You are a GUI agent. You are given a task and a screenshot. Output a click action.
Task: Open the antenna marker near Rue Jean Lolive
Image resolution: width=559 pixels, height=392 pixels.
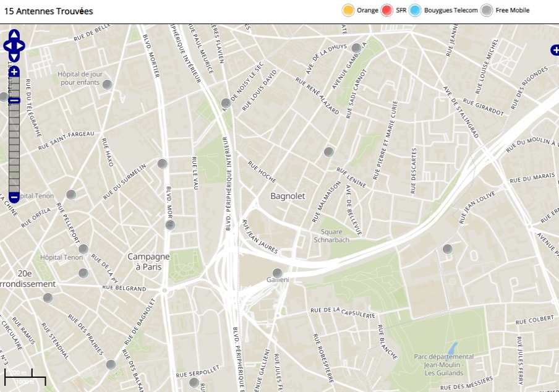click(x=448, y=249)
